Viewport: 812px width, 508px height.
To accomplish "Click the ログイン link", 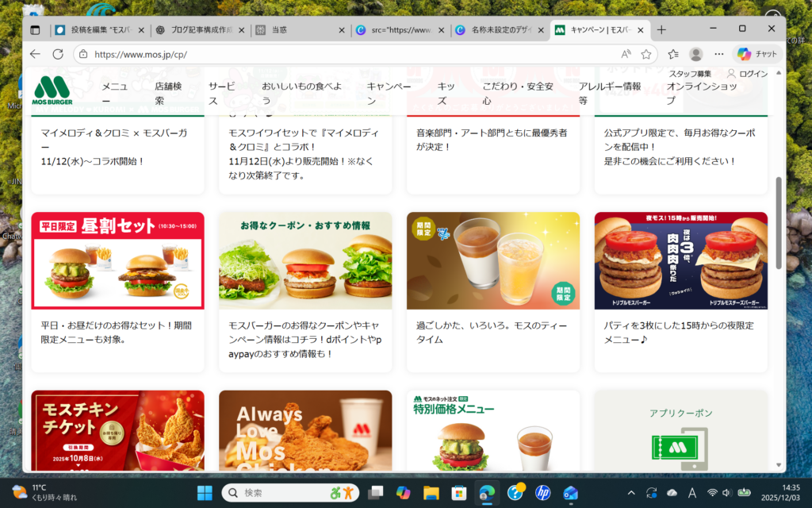I will [747, 74].
